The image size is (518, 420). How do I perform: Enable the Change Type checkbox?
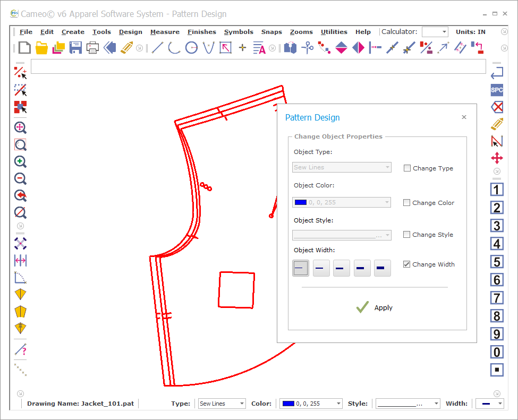[407, 168]
